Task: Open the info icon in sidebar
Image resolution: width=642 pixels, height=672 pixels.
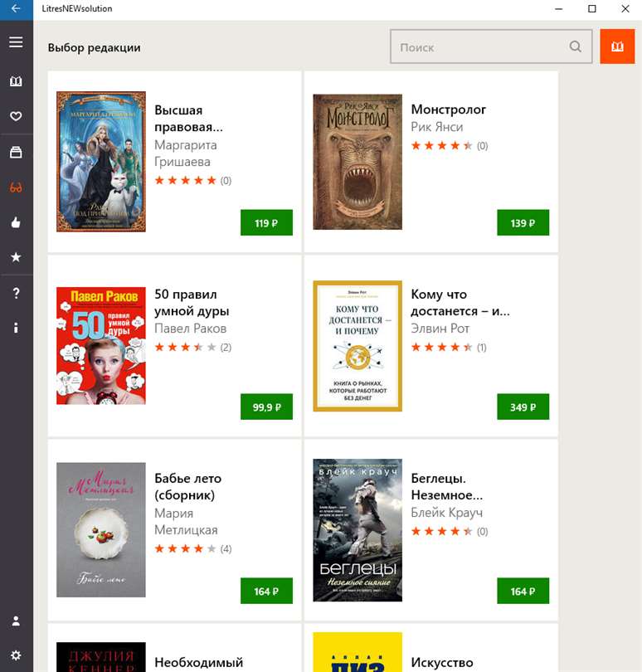Action: click(16, 328)
